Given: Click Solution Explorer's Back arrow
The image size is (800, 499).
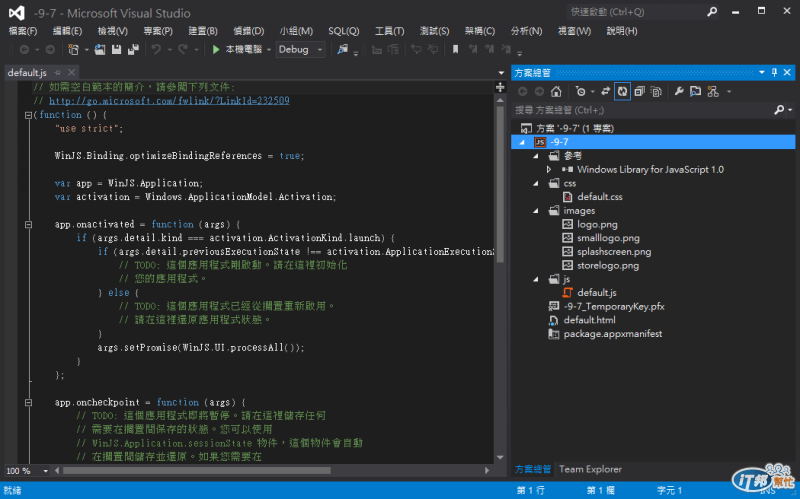Looking at the screenshot, I should pos(522,91).
